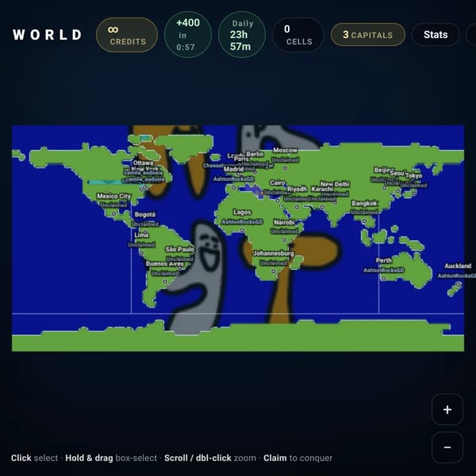Select the Lima capital label
The width and height of the screenshot is (476, 476).
[141, 235]
